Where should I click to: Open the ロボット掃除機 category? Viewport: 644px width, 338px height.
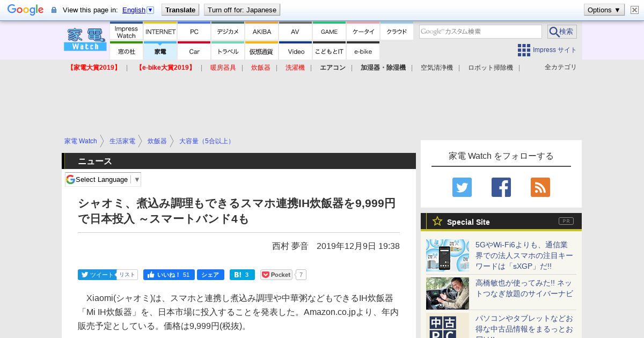(x=491, y=68)
